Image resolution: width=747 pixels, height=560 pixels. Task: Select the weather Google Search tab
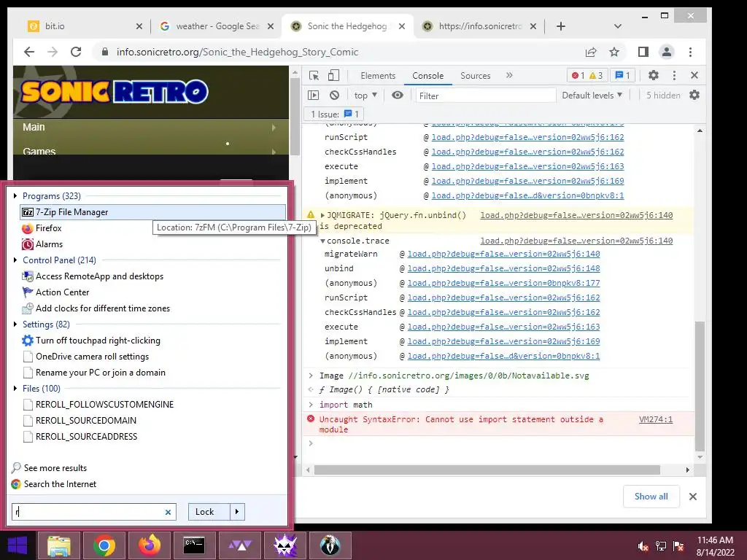pos(216,26)
